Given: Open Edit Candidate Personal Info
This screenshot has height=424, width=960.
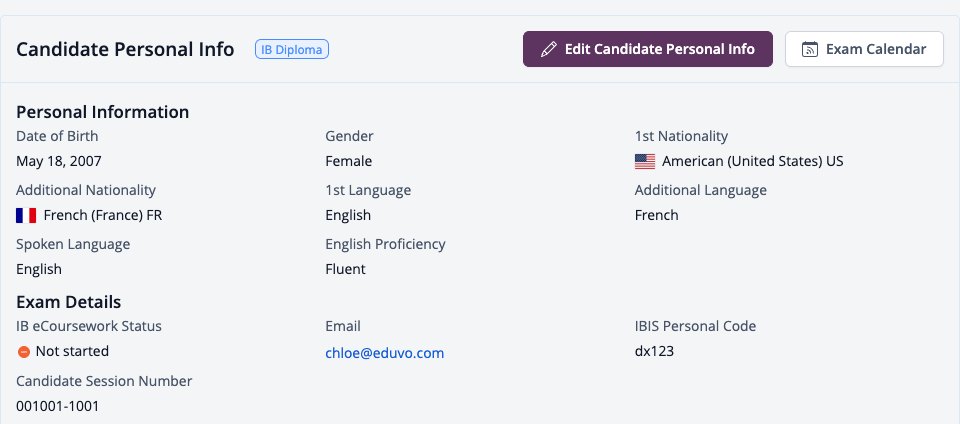Looking at the screenshot, I should [648, 49].
